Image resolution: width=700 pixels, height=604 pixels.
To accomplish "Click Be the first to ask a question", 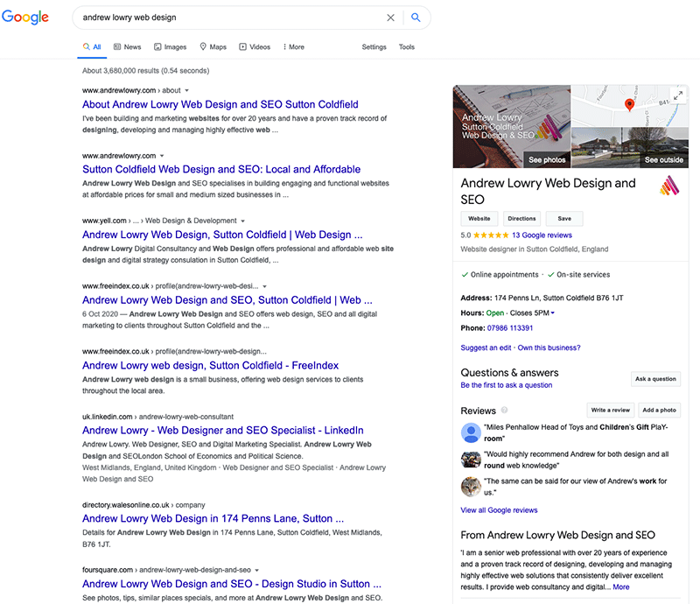I will pos(507,385).
